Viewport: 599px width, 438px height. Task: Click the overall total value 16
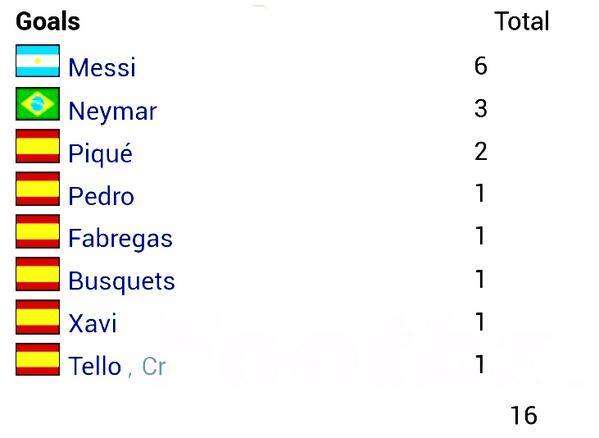click(x=524, y=415)
